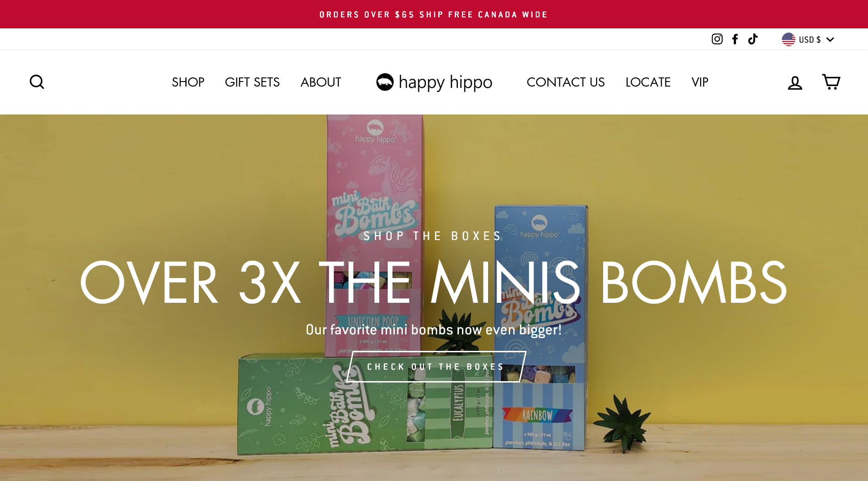
Task: Click the free shipping announcement banner
Action: 434,14
